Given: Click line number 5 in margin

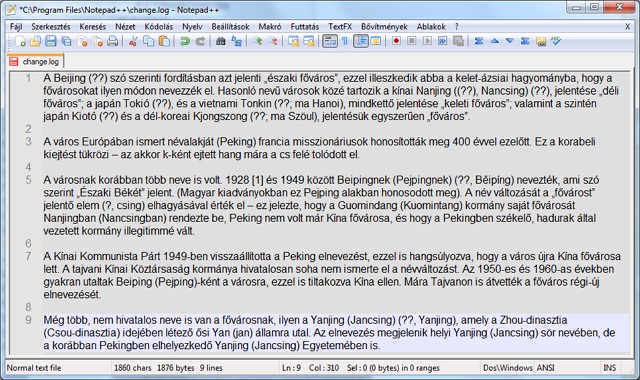Looking at the screenshot, I should (28, 180).
